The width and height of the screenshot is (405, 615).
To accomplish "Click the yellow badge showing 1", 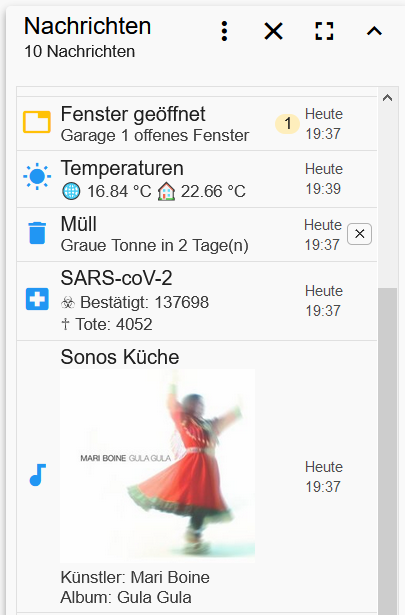I will (x=287, y=124).
